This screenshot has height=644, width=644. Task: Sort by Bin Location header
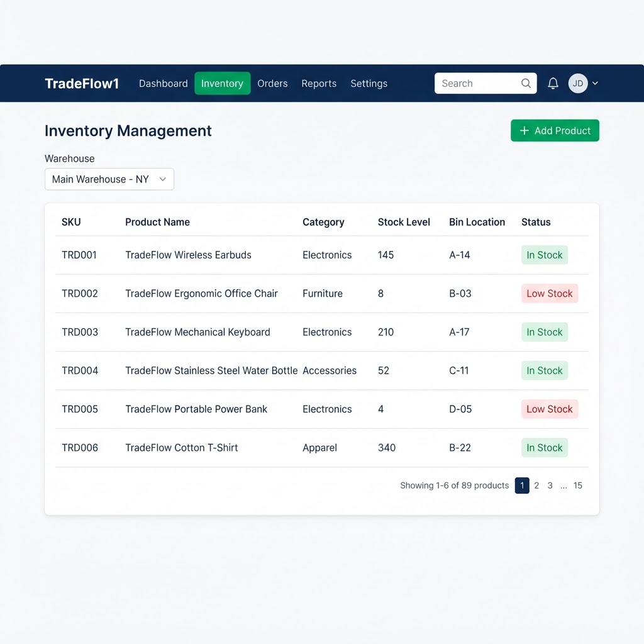tap(477, 222)
